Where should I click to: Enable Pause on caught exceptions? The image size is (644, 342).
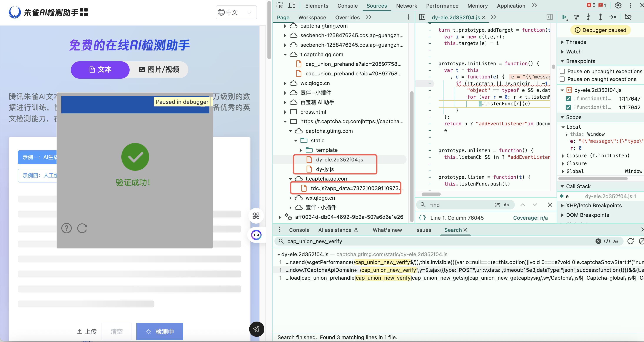(562, 79)
